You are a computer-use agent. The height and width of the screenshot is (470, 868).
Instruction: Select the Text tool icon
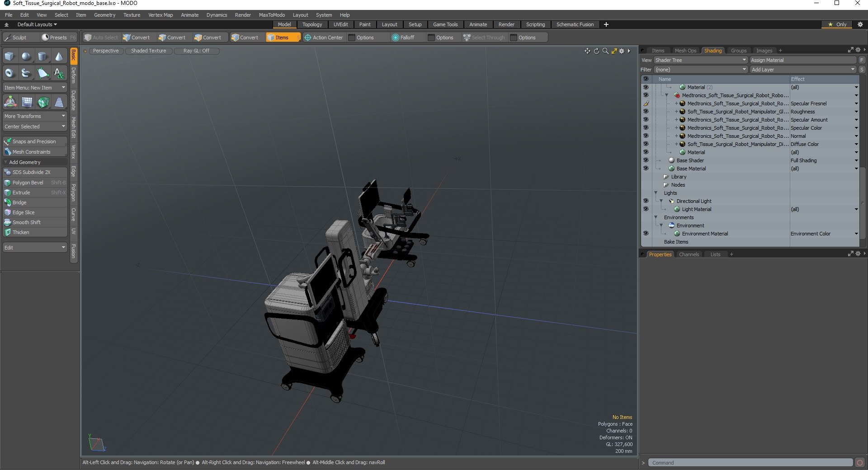(x=59, y=73)
